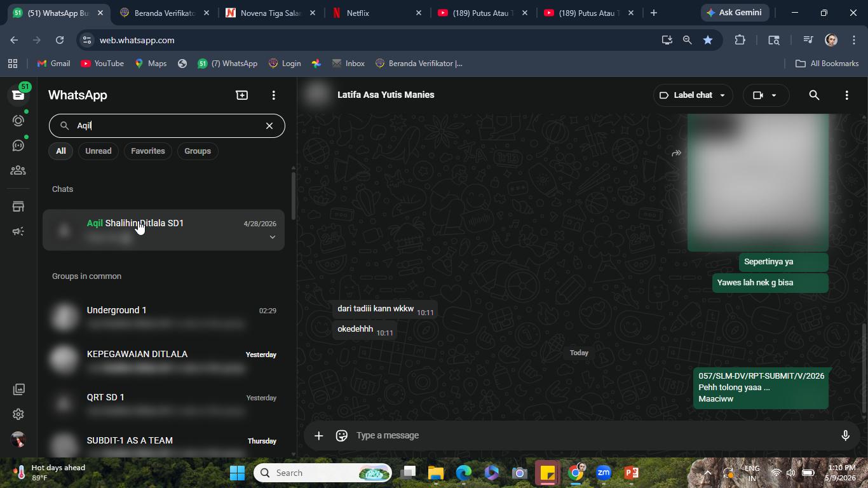Open the video call dropdown arrow
Screen dimensions: 868x488
click(x=774, y=95)
